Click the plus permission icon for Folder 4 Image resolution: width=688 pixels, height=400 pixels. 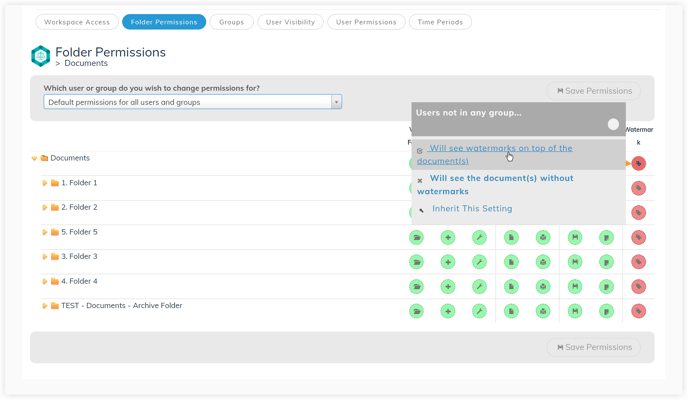(x=448, y=287)
